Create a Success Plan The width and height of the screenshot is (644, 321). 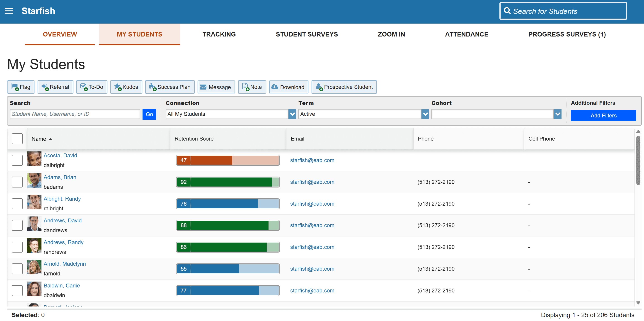point(170,87)
